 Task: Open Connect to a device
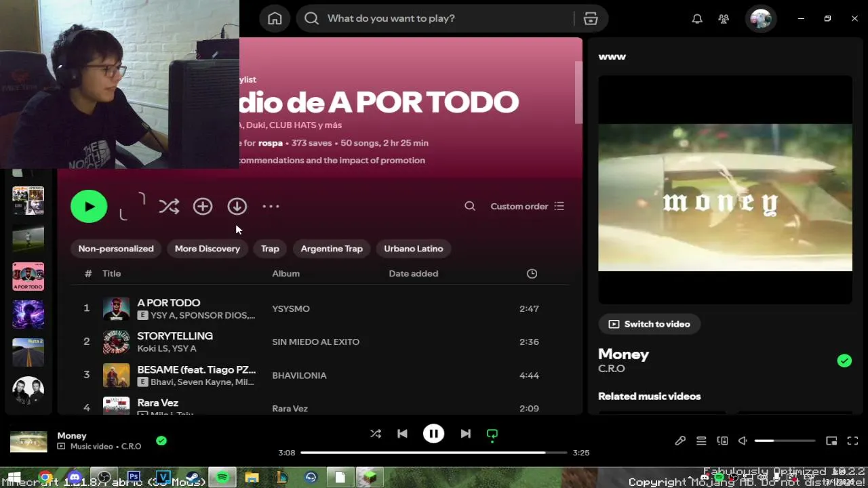click(x=722, y=441)
